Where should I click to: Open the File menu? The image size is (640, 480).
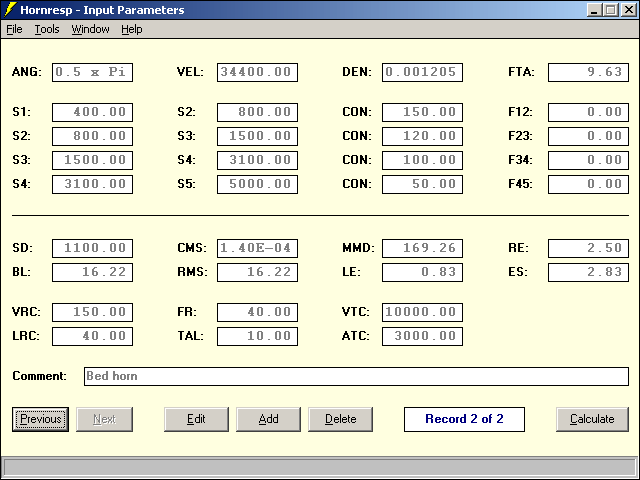[x=14, y=29]
